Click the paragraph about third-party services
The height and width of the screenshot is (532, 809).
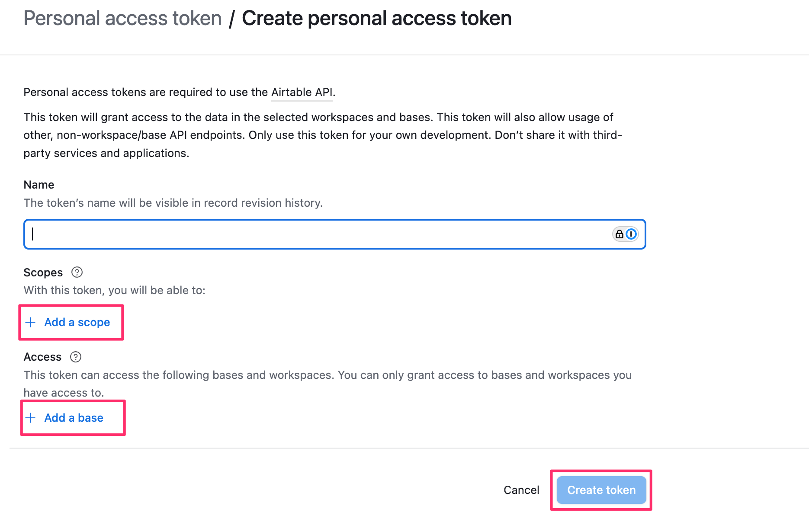(x=323, y=135)
